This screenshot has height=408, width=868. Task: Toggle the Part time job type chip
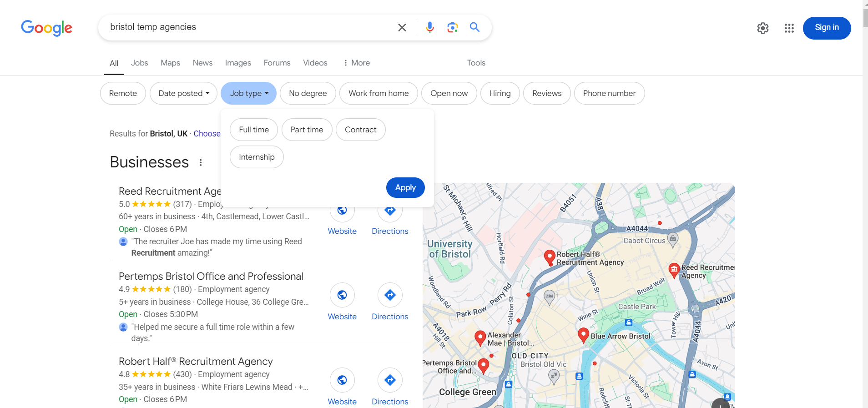point(307,130)
